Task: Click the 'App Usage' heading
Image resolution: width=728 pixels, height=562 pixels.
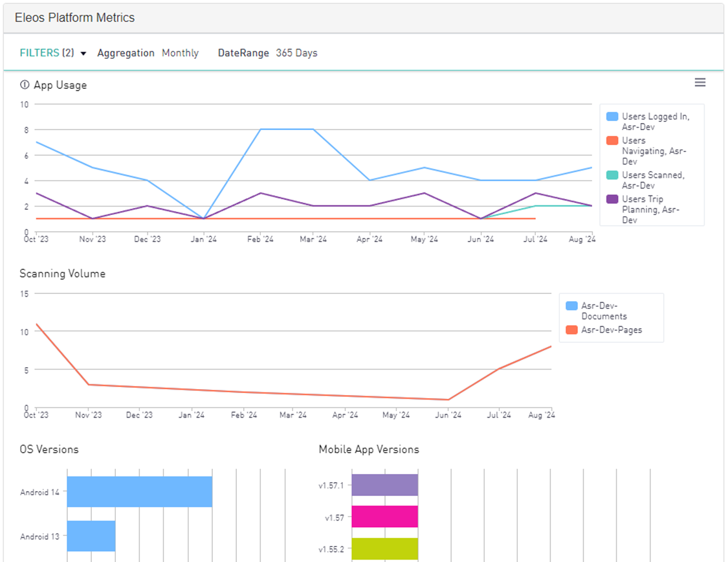Action: pos(60,85)
